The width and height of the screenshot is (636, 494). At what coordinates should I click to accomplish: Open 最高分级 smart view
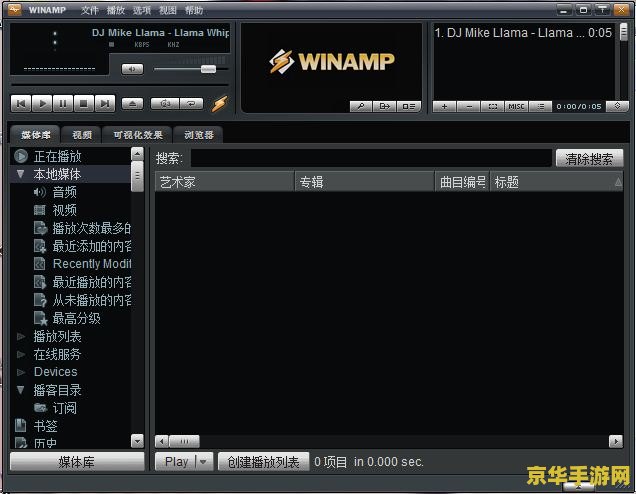68,318
